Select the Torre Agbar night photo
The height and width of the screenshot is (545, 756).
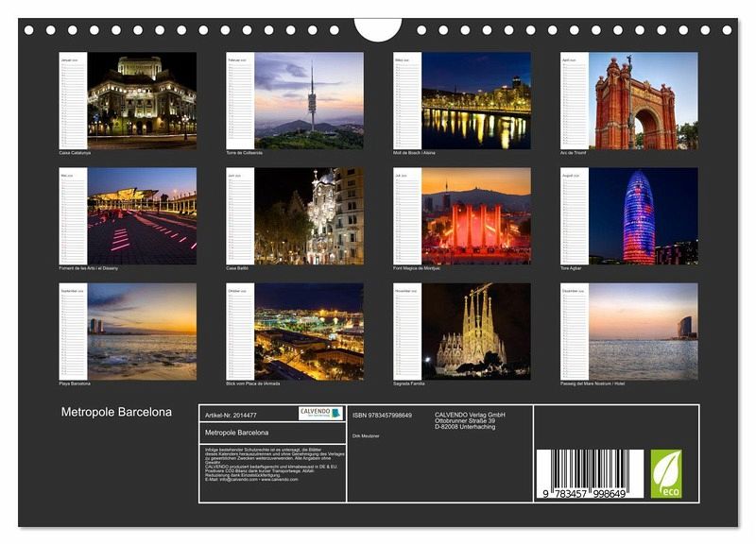pos(644,216)
